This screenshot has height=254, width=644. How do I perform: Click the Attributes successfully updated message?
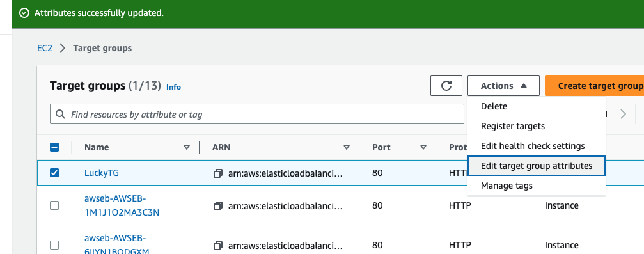(99, 13)
